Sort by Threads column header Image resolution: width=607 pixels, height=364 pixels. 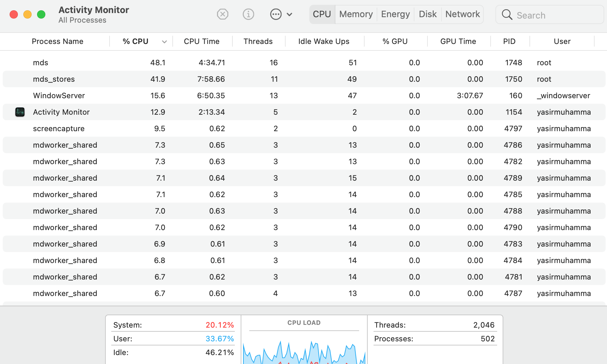[258, 42]
